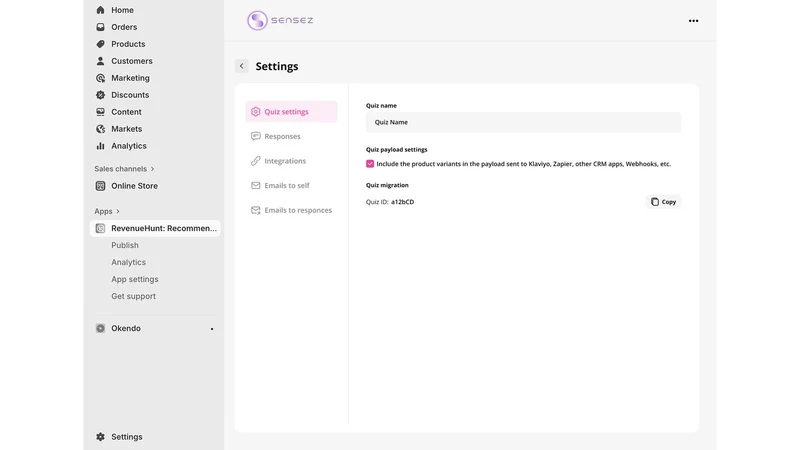Viewport: 800px width, 450px height.
Task: Expand the Sales channels section
Action: [124, 169]
